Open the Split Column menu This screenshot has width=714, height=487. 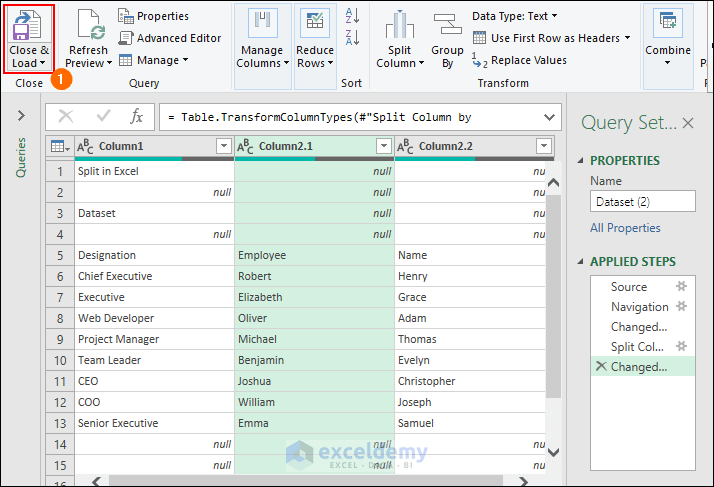400,40
